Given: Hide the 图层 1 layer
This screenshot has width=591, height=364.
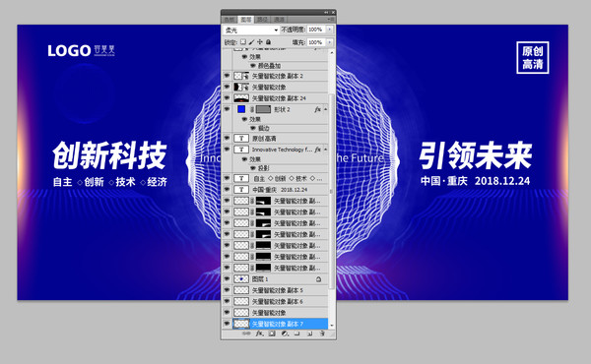Looking at the screenshot, I should [227, 279].
